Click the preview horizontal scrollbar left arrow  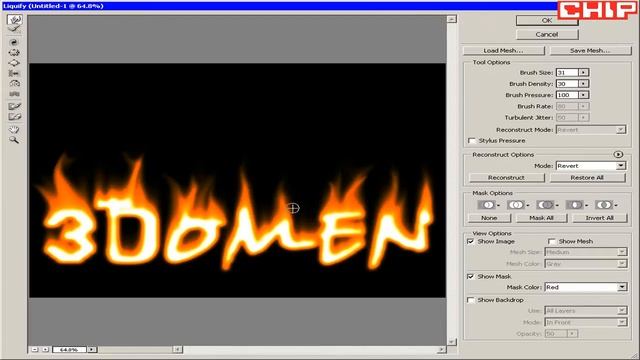[177, 350]
